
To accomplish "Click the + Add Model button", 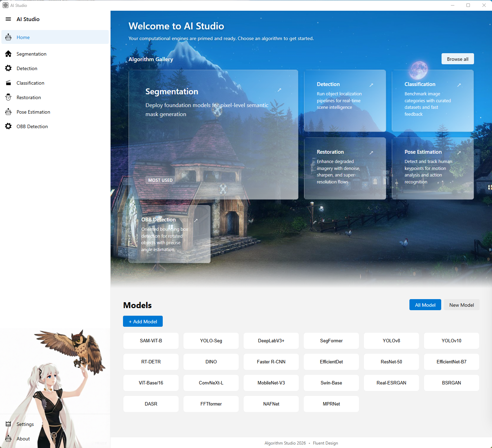I will click(x=143, y=322).
